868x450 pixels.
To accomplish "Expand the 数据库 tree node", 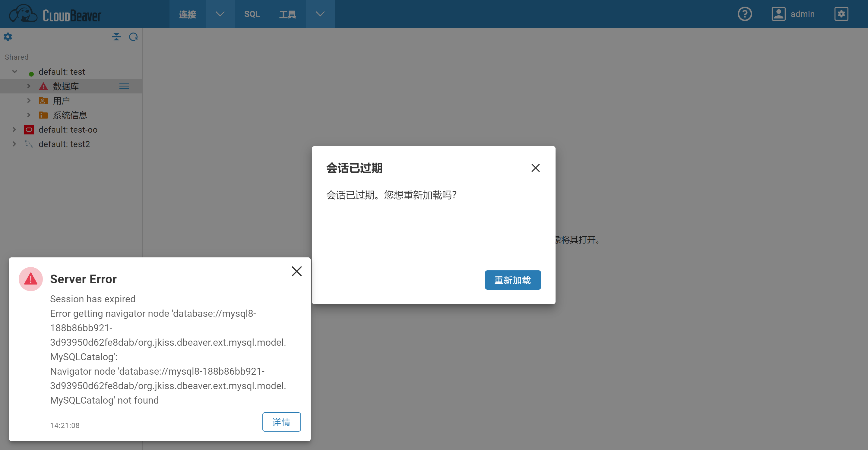I will 29,86.
